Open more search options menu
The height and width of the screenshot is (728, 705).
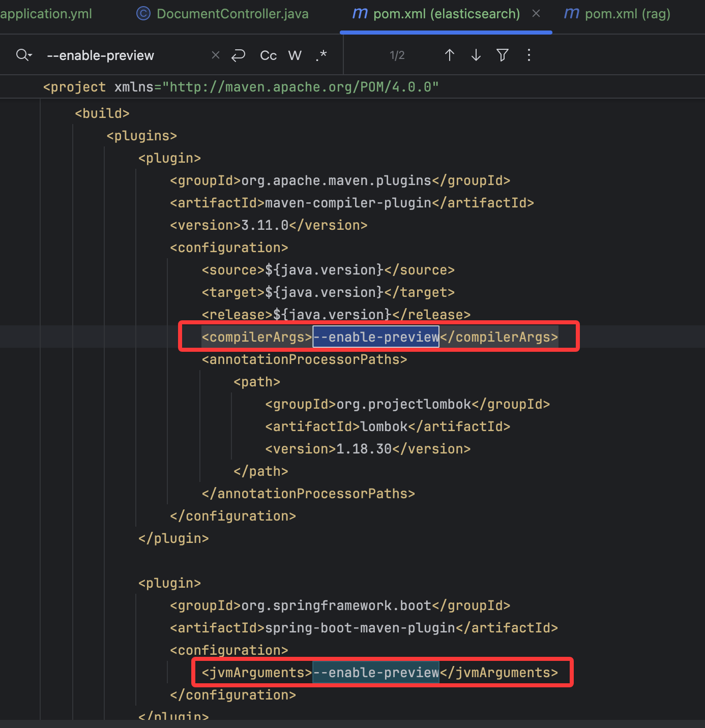(x=529, y=55)
